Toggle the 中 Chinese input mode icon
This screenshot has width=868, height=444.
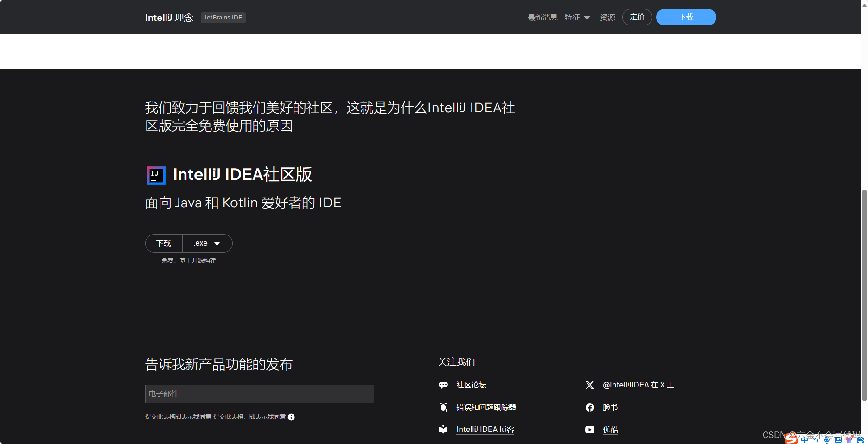coord(804,439)
